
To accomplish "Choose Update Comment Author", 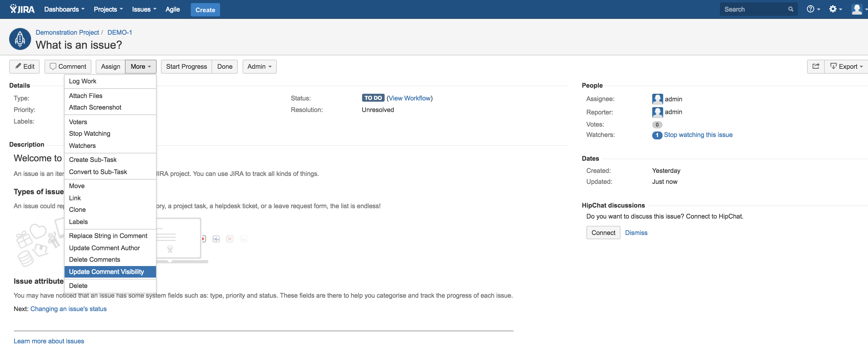I will point(110,248).
